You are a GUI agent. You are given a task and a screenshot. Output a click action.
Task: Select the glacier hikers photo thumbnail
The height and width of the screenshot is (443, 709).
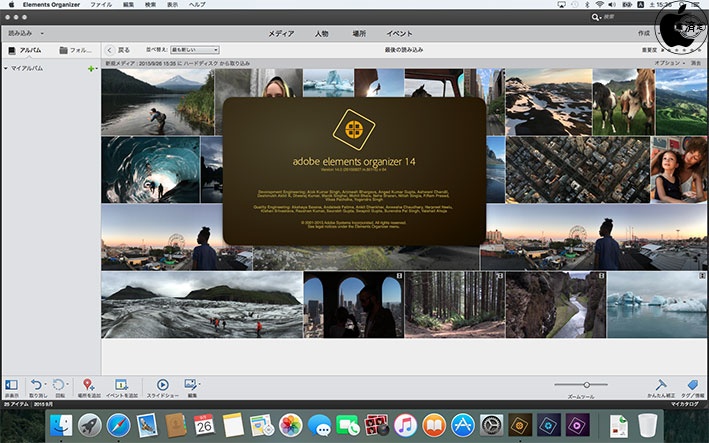201,305
